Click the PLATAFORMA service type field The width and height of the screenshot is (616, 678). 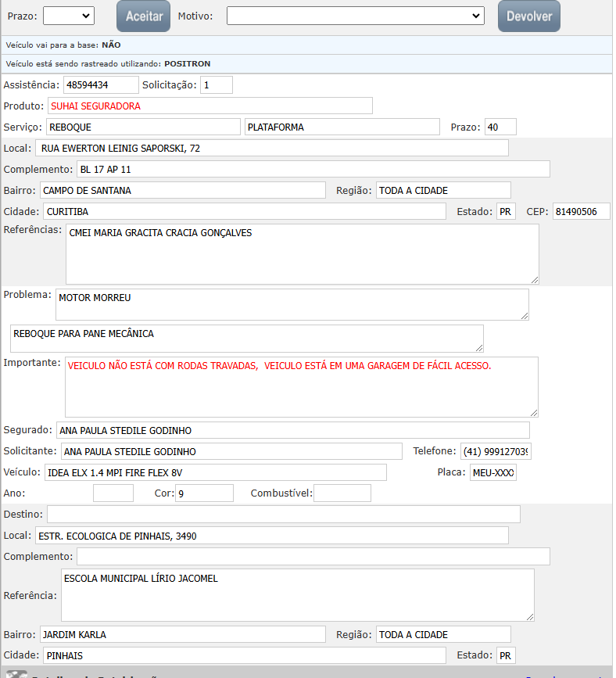pos(342,127)
